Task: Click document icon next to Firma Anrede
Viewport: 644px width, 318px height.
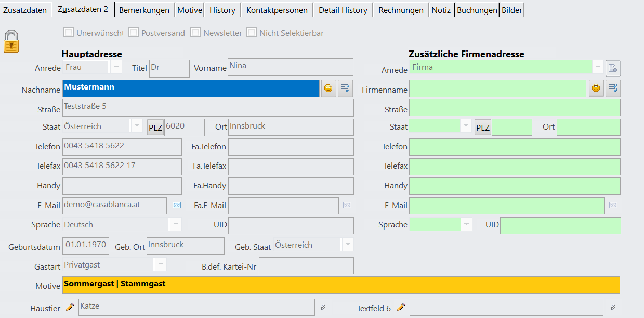Action: pyautogui.click(x=613, y=68)
